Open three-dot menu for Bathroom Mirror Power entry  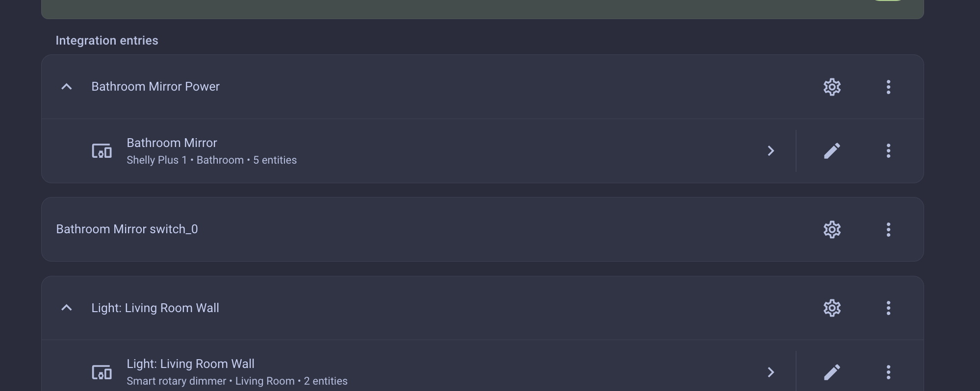coord(888,87)
